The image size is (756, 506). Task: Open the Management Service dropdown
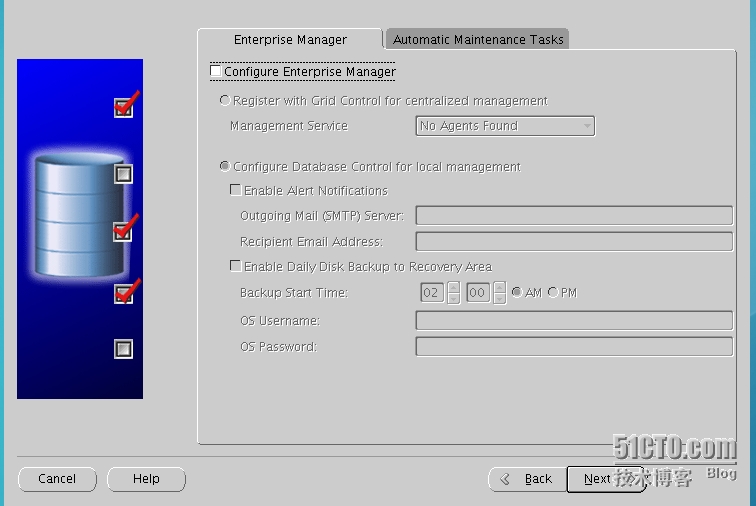pos(505,126)
